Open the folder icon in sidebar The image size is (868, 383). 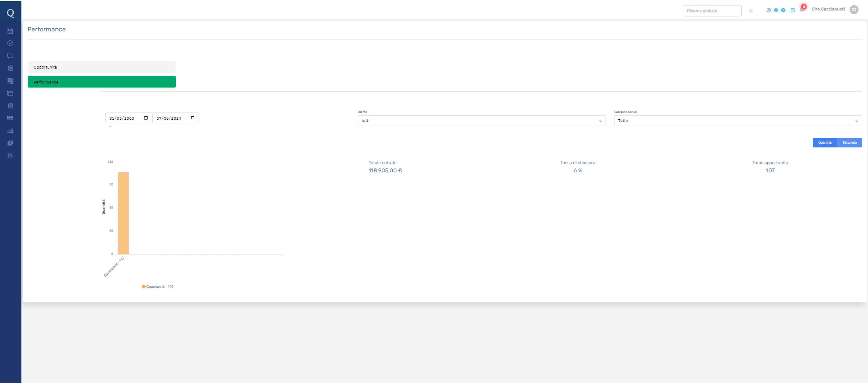[x=10, y=93]
